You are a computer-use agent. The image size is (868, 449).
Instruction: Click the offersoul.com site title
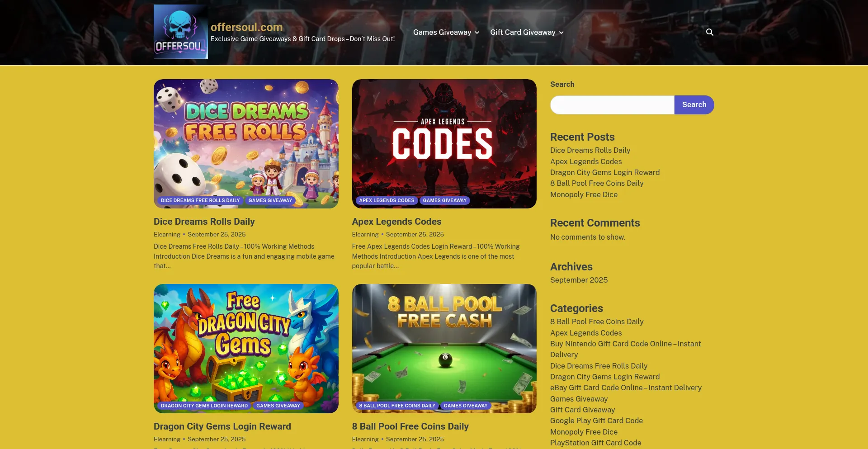click(x=246, y=27)
